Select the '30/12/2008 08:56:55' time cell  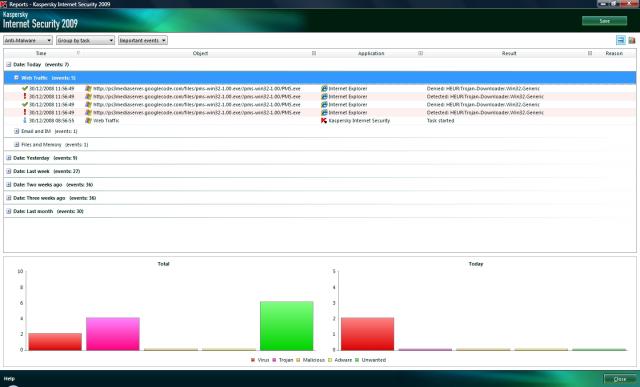(x=52, y=120)
